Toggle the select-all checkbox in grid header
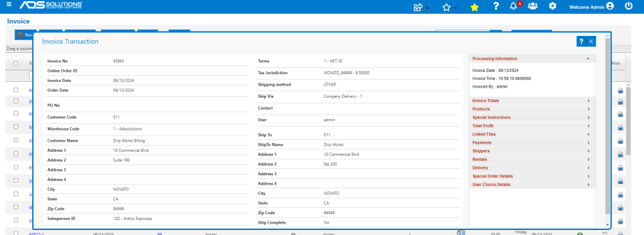This screenshot has height=235, width=644. pos(16,64)
